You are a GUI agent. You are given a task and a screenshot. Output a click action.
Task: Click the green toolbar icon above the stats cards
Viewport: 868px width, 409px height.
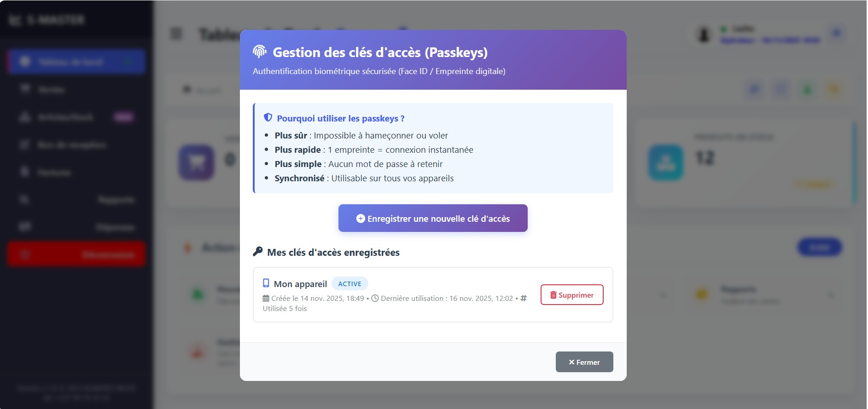coord(806,90)
